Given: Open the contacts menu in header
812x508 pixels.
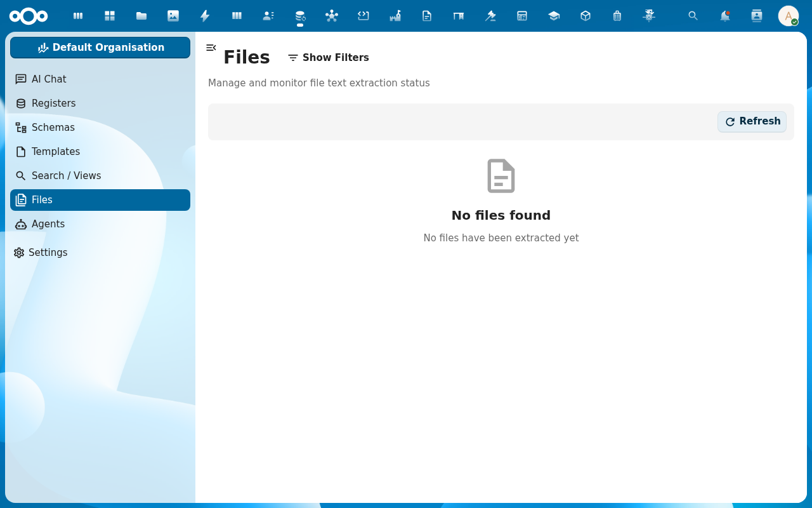Looking at the screenshot, I should (x=757, y=16).
